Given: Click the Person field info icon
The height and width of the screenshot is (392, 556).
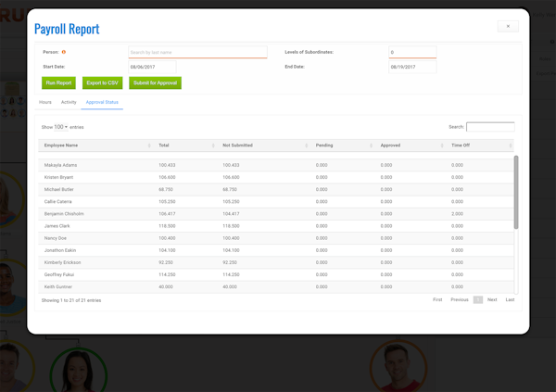Looking at the screenshot, I should click(64, 53).
